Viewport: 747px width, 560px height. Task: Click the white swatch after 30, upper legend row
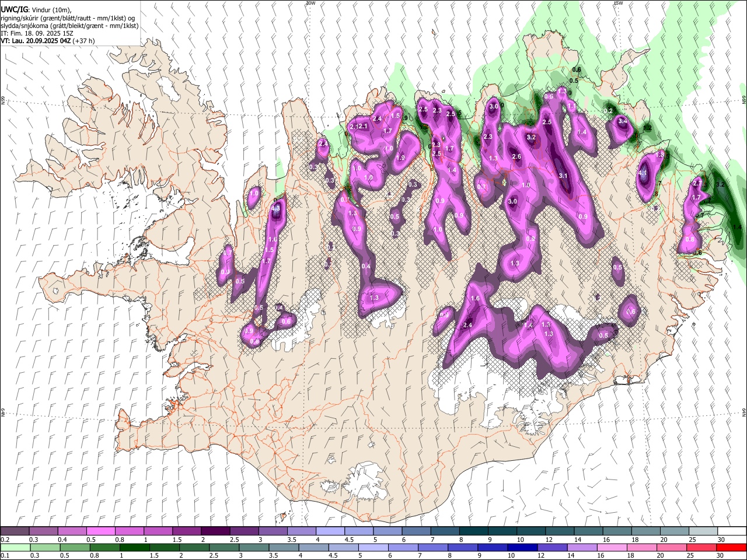[x=731, y=531]
